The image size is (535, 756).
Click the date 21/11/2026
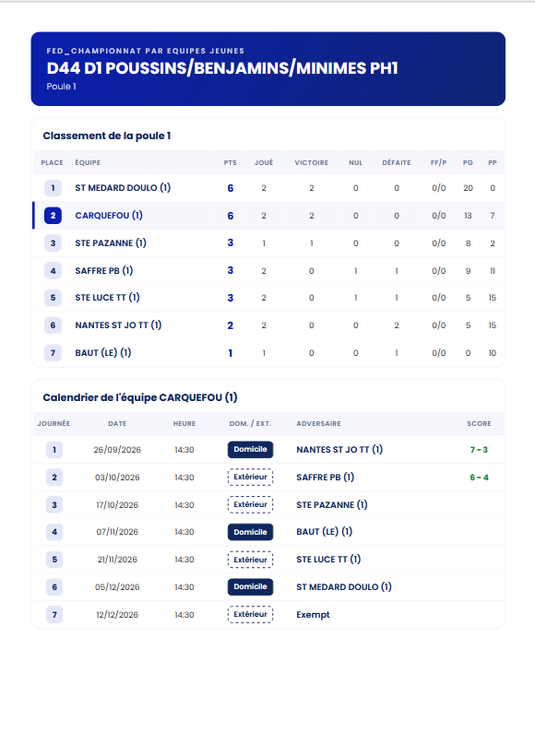pos(117,559)
